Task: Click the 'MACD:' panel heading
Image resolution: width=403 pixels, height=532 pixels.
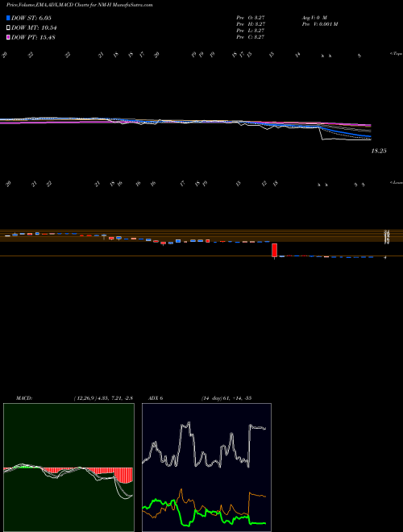Action: [x=23, y=398]
